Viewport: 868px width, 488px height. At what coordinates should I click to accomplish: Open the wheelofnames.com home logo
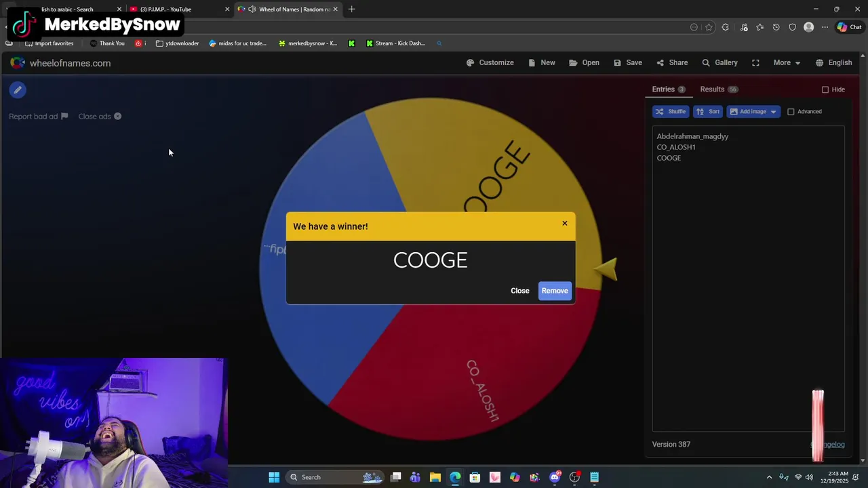pyautogui.click(x=60, y=63)
